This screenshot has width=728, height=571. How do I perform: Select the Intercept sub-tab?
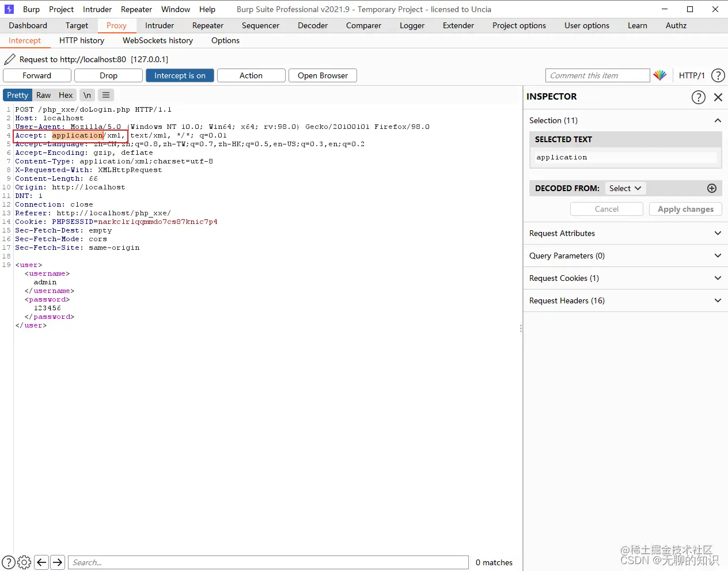[x=25, y=40]
